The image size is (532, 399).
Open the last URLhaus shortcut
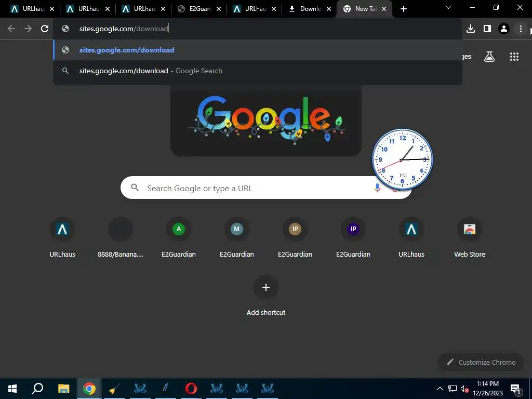pos(411,237)
